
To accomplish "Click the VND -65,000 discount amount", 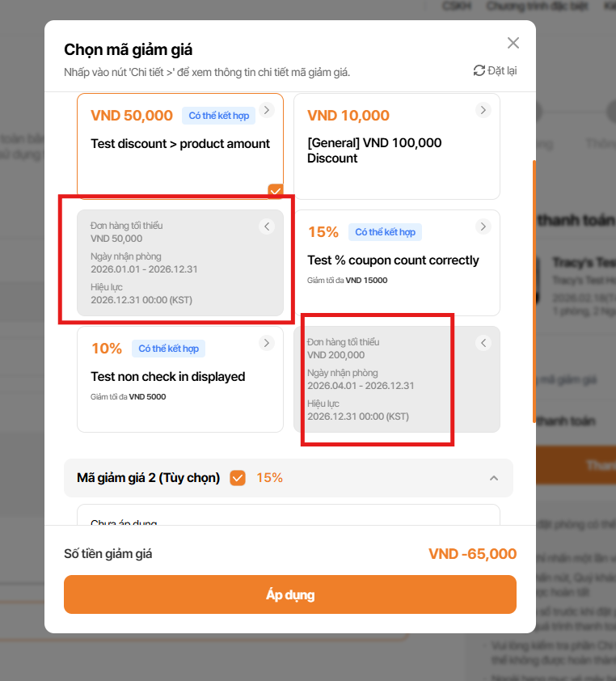I will click(472, 554).
